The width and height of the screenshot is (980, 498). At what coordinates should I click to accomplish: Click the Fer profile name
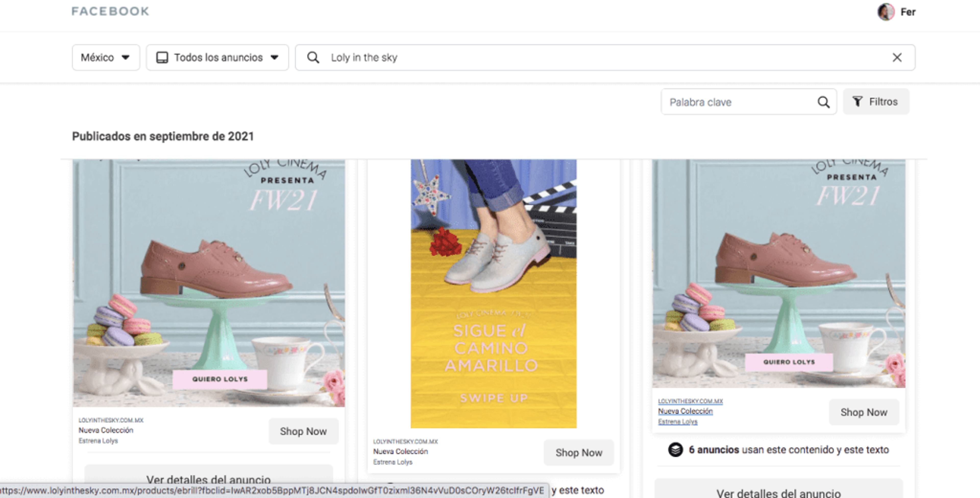tap(908, 12)
